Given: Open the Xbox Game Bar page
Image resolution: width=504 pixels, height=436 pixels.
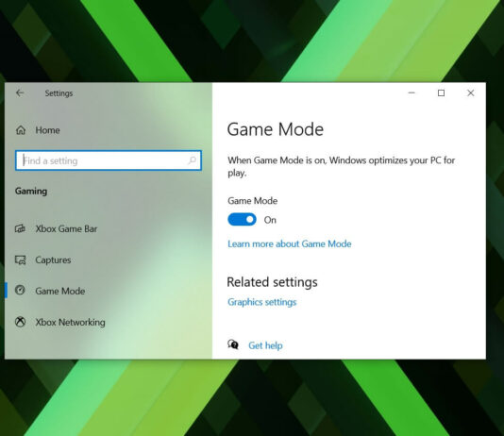Looking at the screenshot, I should point(66,228).
